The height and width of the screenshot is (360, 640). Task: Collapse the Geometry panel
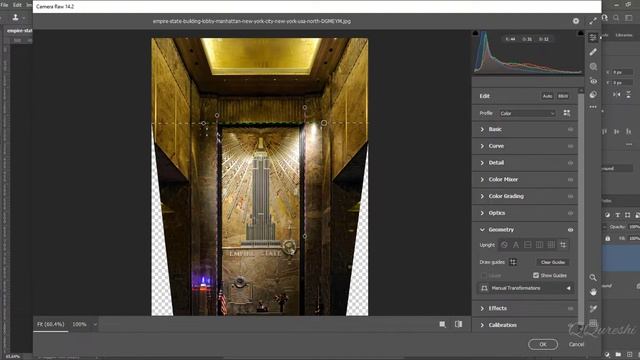482,230
